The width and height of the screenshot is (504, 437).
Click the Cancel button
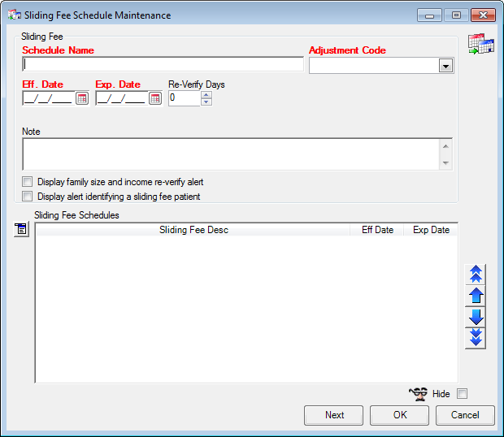(465, 415)
